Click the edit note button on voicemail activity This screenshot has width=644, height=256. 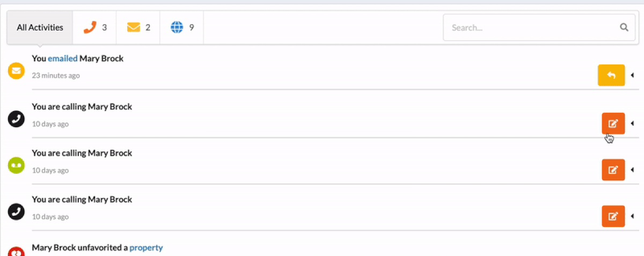point(613,170)
